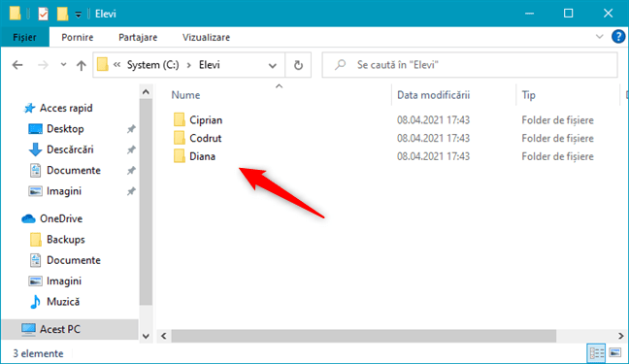
Task: Click System (C:) in the address bar
Action: tap(152, 65)
